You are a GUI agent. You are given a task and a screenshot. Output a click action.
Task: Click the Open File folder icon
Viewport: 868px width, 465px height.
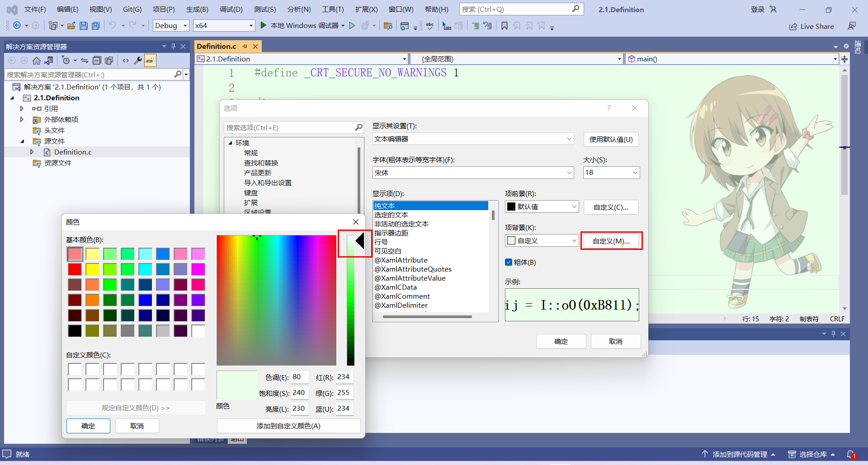(x=71, y=26)
